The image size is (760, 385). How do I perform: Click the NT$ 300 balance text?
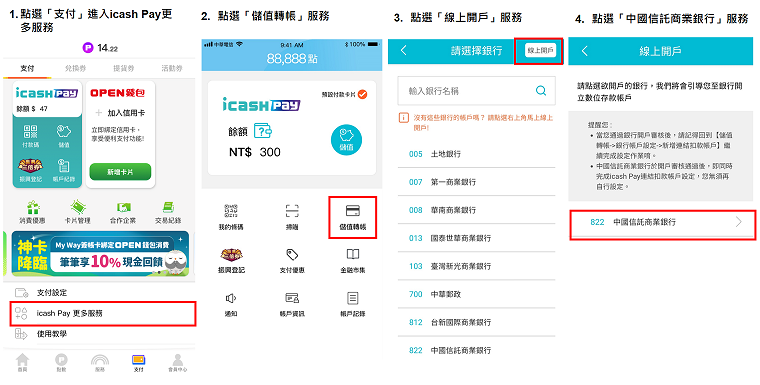pyautogui.click(x=255, y=152)
